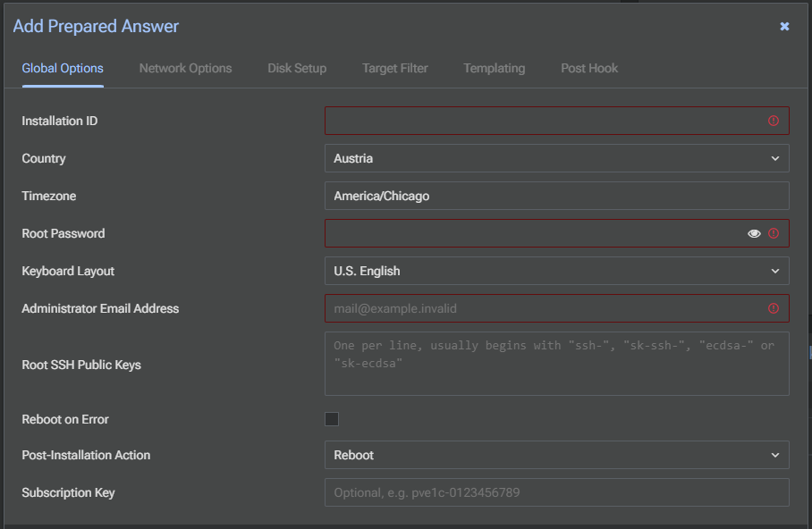Go to the Target Filter tab
Viewport: 812px width, 529px height.
[395, 68]
